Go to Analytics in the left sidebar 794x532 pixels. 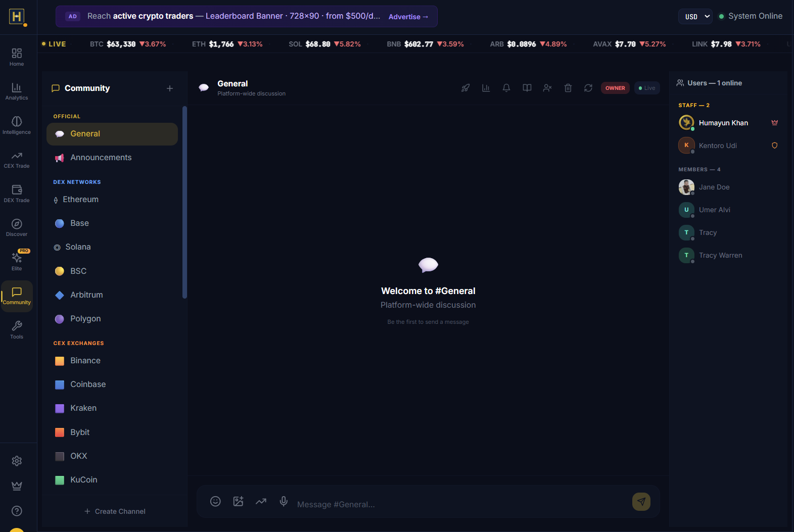coord(17,91)
